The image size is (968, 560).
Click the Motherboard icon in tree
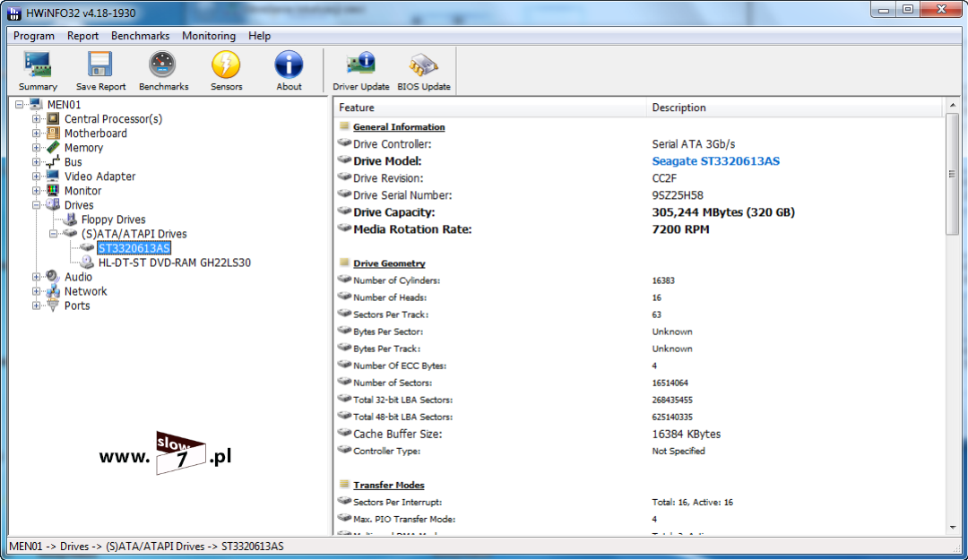click(53, 133)
